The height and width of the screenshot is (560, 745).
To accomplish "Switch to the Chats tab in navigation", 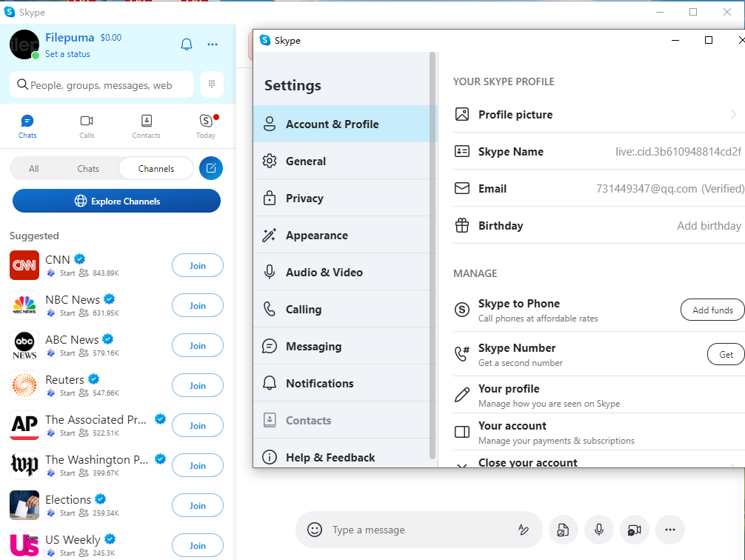I will pyautogui.click(x=27, y=127).
